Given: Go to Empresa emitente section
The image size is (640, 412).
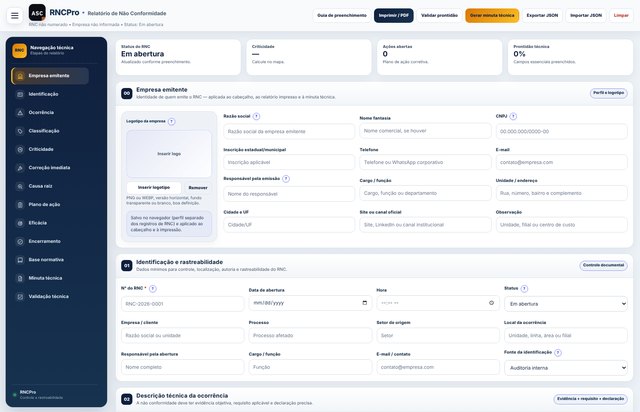Looking at the screenshot, I should [x=50, y=76].
